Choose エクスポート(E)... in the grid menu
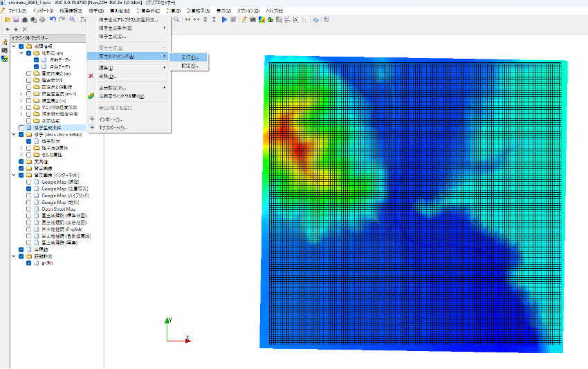Image resolution: width=588 pixels, height=369 pixels. (x=129, y=128)
